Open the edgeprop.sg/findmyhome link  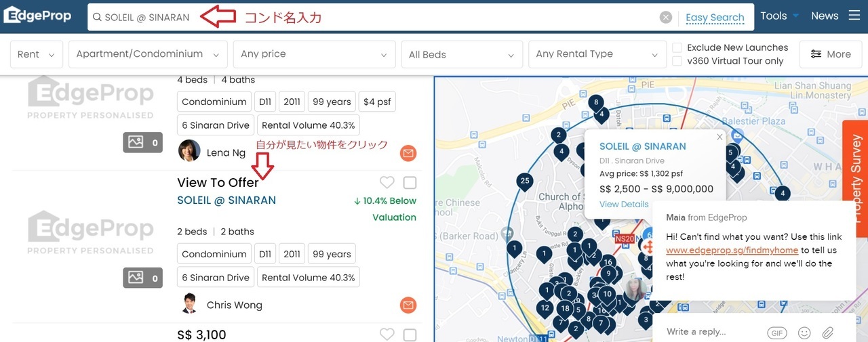[x=732, y=250]
